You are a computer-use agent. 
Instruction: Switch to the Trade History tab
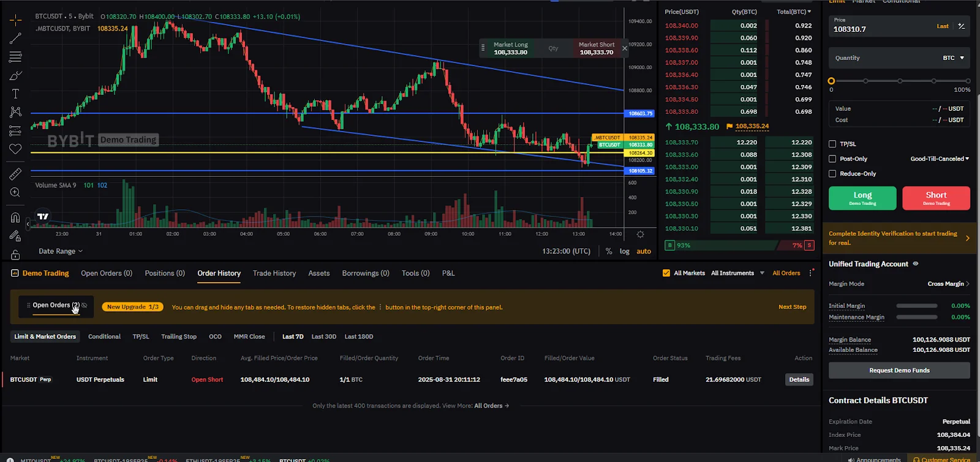(274, 274)
